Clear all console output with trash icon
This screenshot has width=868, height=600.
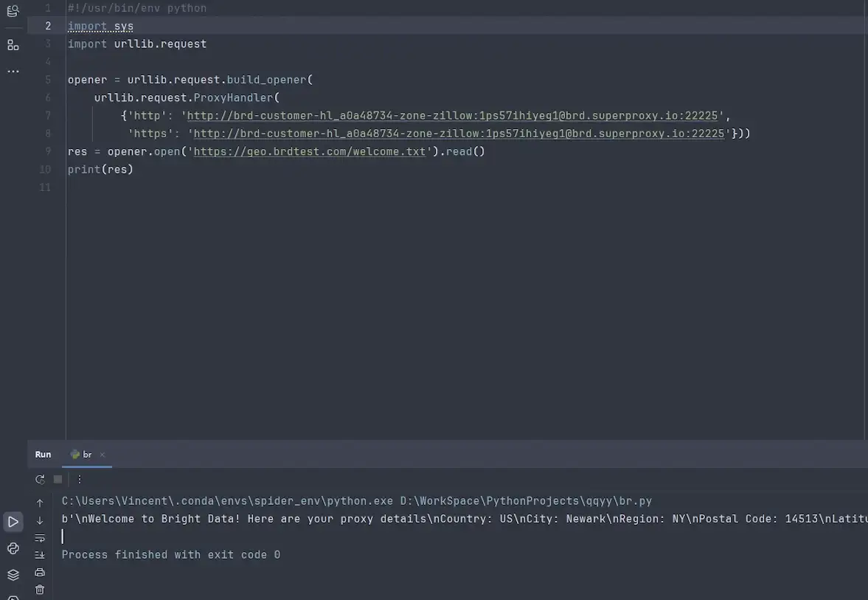click(x=40, y=590)
